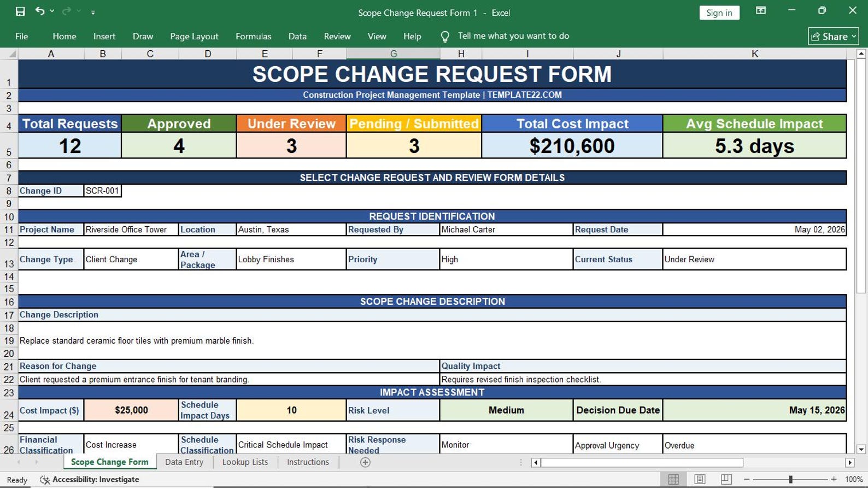This screenshot has height=489, width=868.
Task: Click the Undo arrow icon
Action: click(40, 11)
